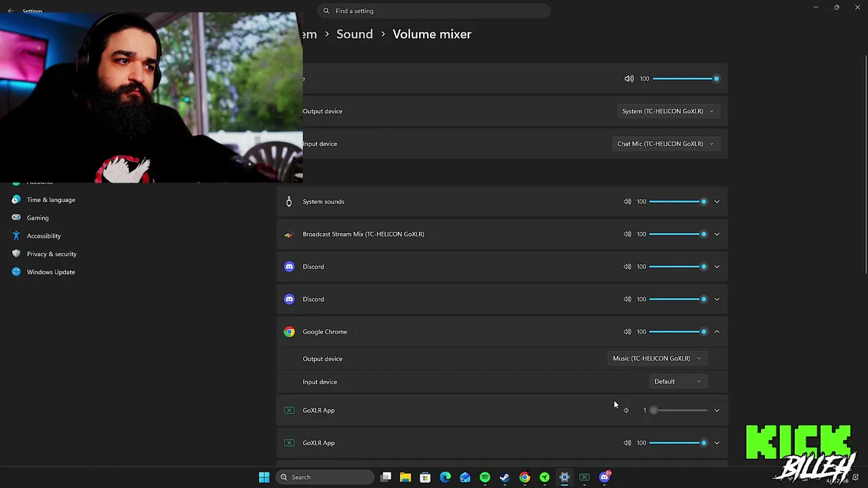Click the magnifier icon in Find a setting

click(326, 11)
